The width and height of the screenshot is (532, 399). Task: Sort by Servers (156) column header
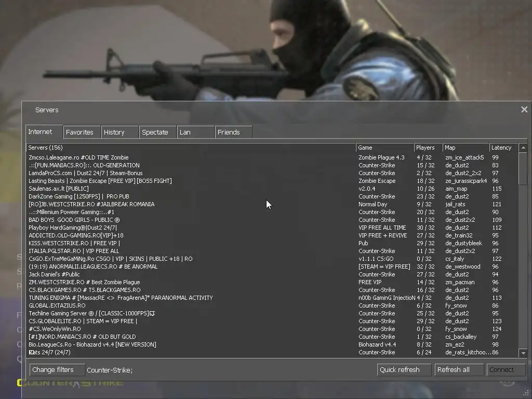tap(191, 148)
